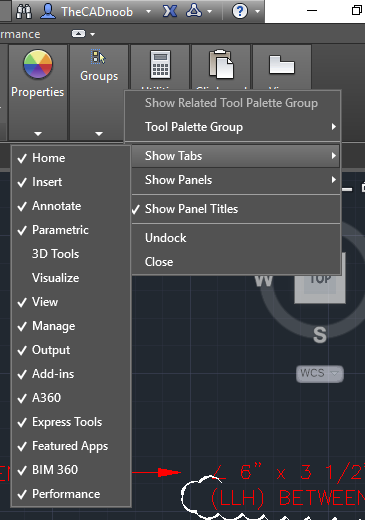Click the red BETWEEN annotation text in the drawing
Image resolution: width=365 pixels, height=520 pixels.
point(322,498)
